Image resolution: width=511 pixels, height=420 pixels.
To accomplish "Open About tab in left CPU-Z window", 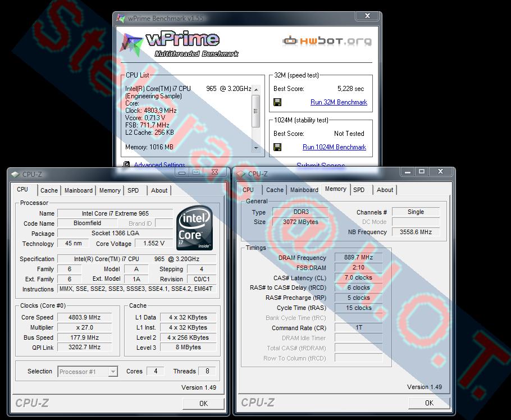I will coord(159,190).
